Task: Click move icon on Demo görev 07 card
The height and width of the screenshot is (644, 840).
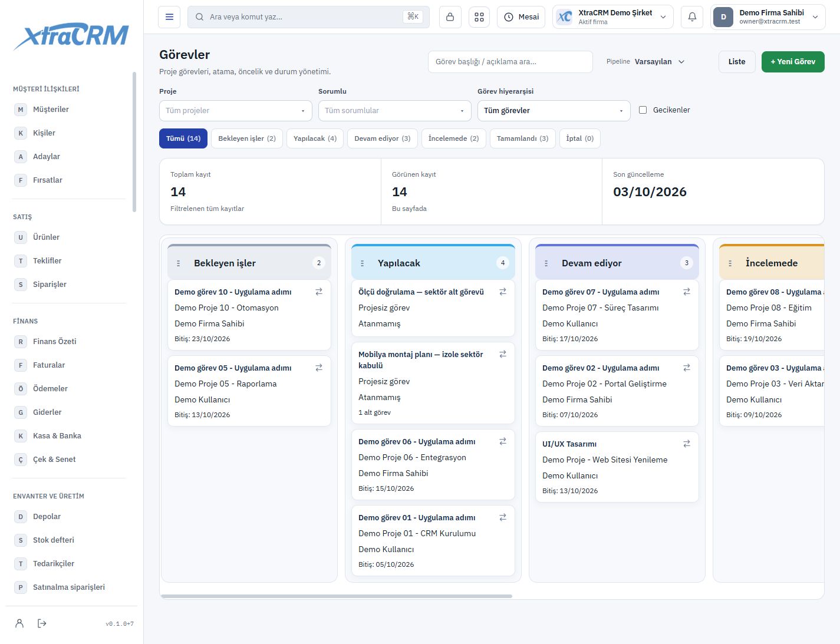Action: coord(687,292)
